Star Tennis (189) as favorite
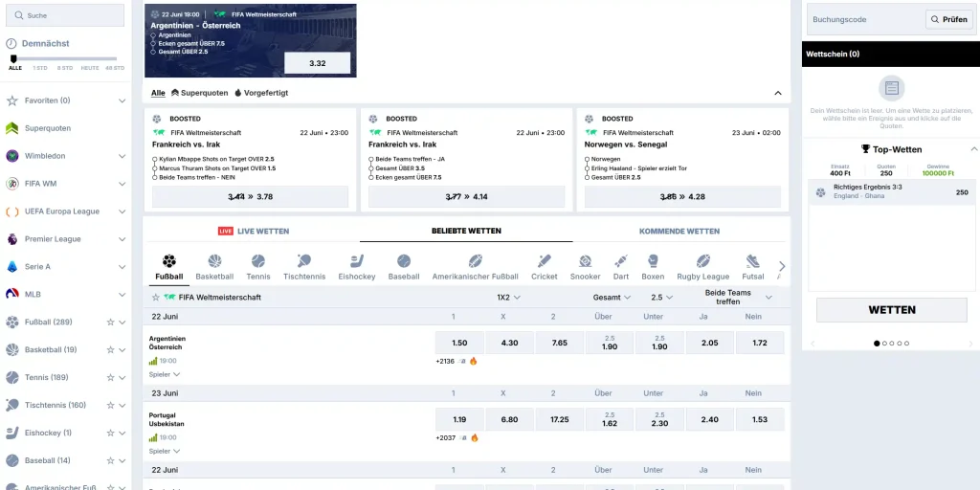Viewport: 980px width, 490px height. point(111,377)
